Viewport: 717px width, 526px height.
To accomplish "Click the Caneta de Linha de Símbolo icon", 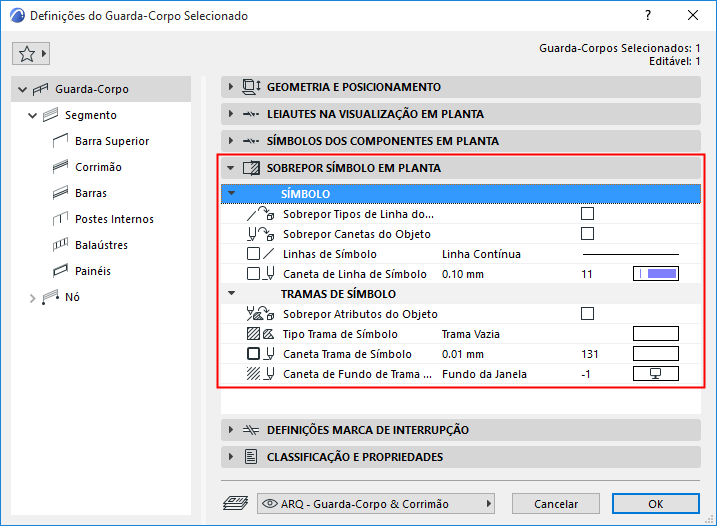I will [260, 274].
